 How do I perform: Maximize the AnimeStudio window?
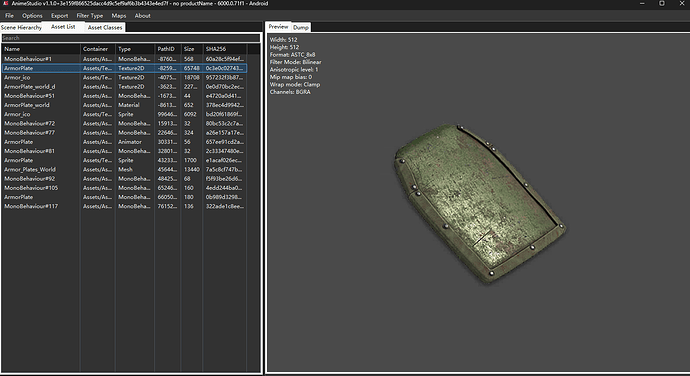pos(662,4)
